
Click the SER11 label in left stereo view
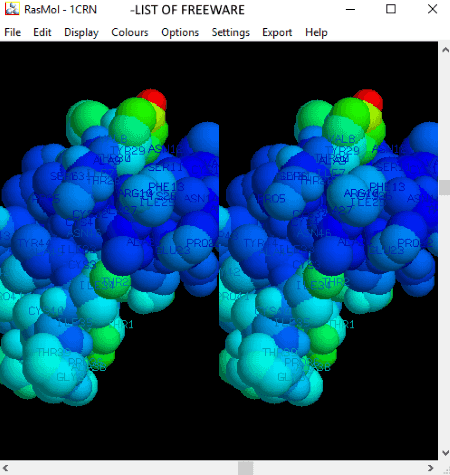click(165, 167)
